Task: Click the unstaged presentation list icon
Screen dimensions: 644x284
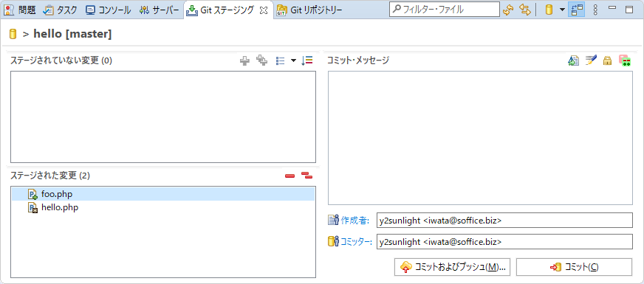Action: pos(281,60)
